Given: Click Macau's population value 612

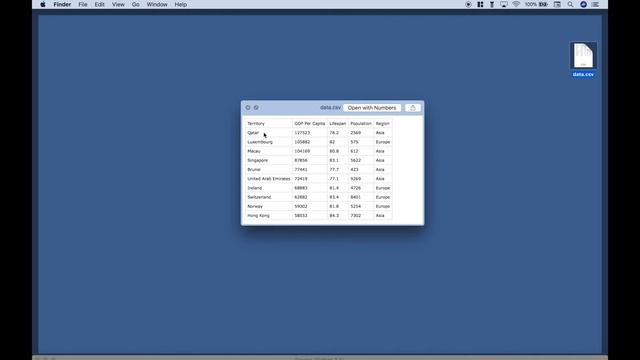Looking at the screenshot, I should click(x=361, y=151).
